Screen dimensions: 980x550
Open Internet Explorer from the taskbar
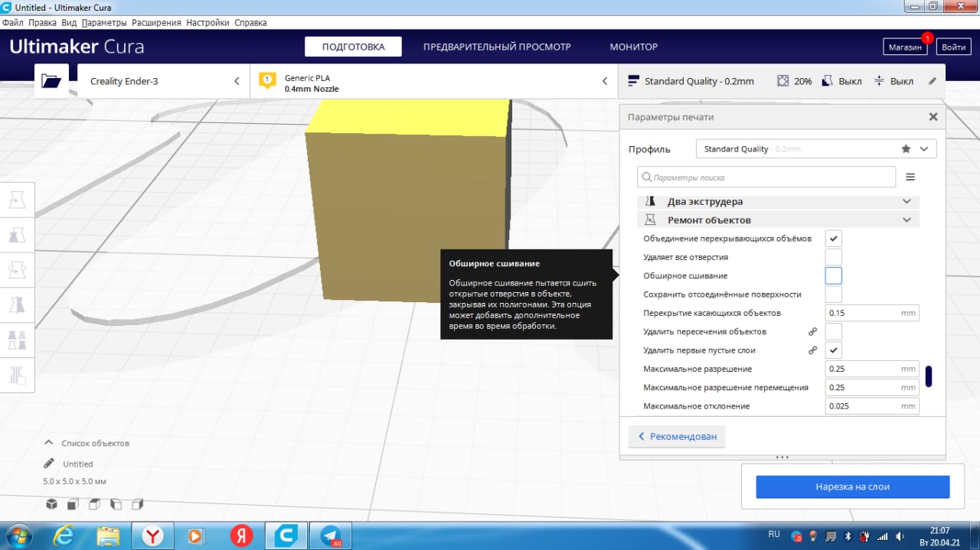pyautogui.click(x=64, y=535)
